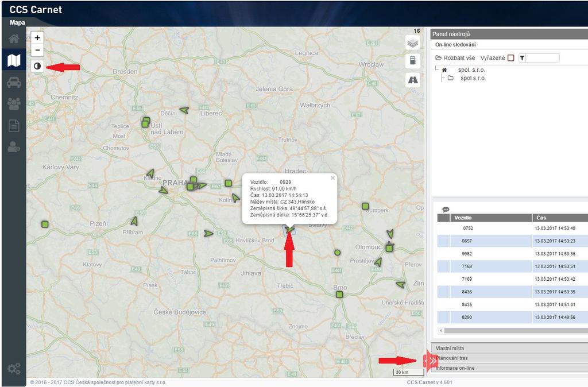Expand the Plánování tras section
588x387 pixels.
510,358
